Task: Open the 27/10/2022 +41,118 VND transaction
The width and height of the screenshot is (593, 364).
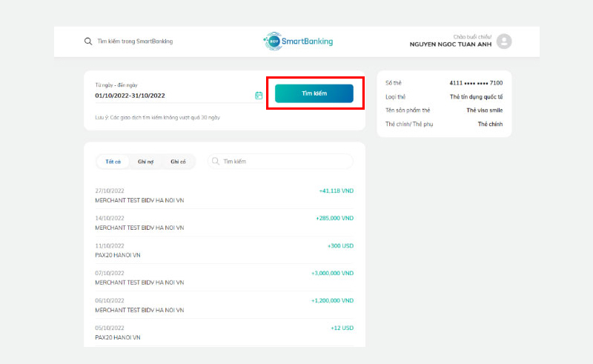Action: [x=225, y=195]
